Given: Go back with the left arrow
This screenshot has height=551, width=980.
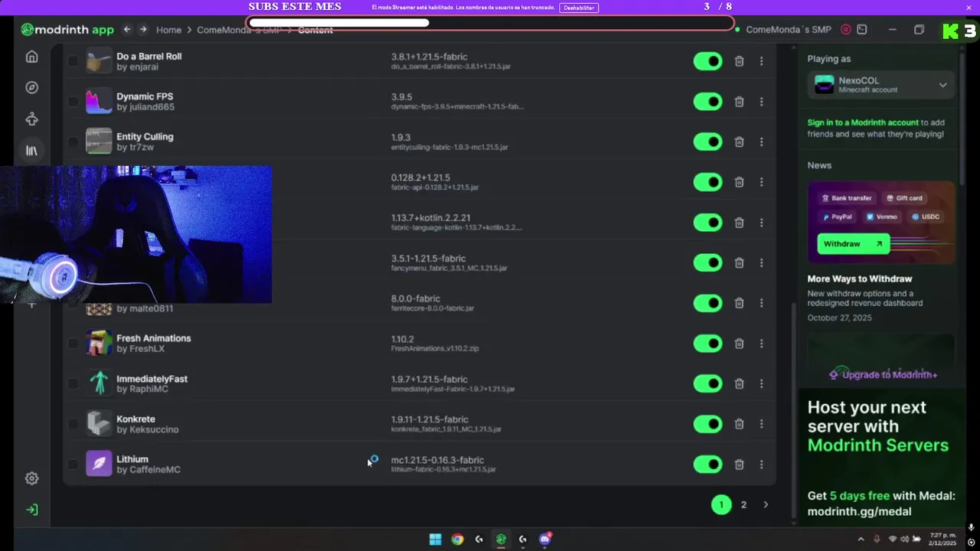Looking at the screenshot, I should pyautogui.click(x=127, y=30).
